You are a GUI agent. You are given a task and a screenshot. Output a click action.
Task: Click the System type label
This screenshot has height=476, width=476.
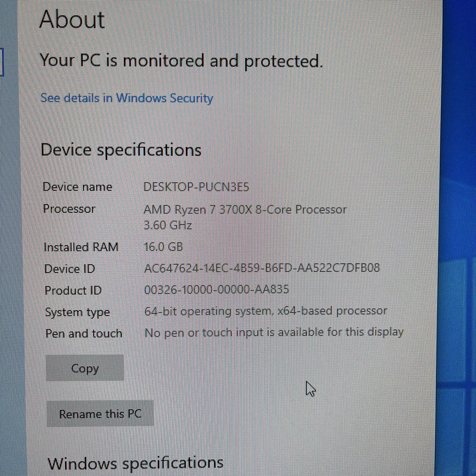78,313
